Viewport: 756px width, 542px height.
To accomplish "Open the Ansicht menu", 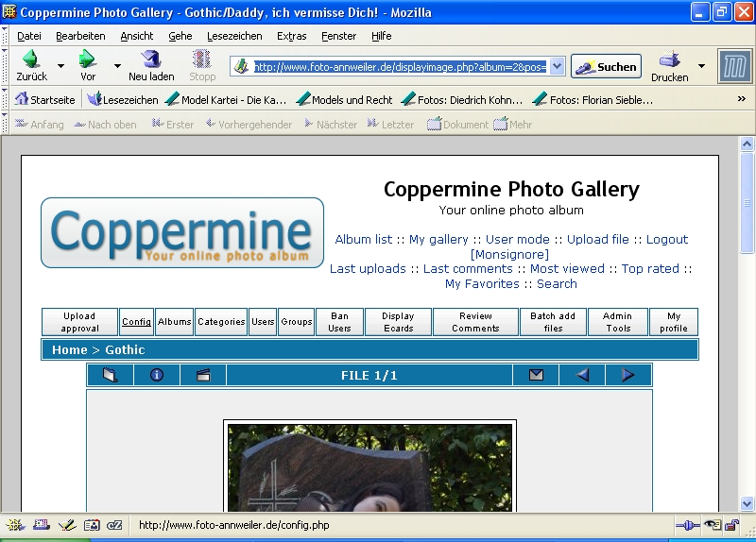I will pos(136,36).
